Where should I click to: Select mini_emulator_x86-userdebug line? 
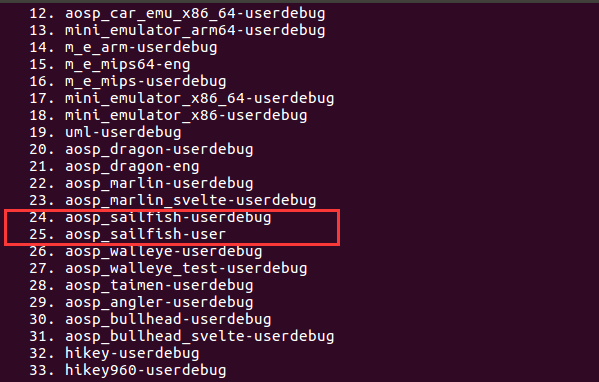[x=186, y=115]
